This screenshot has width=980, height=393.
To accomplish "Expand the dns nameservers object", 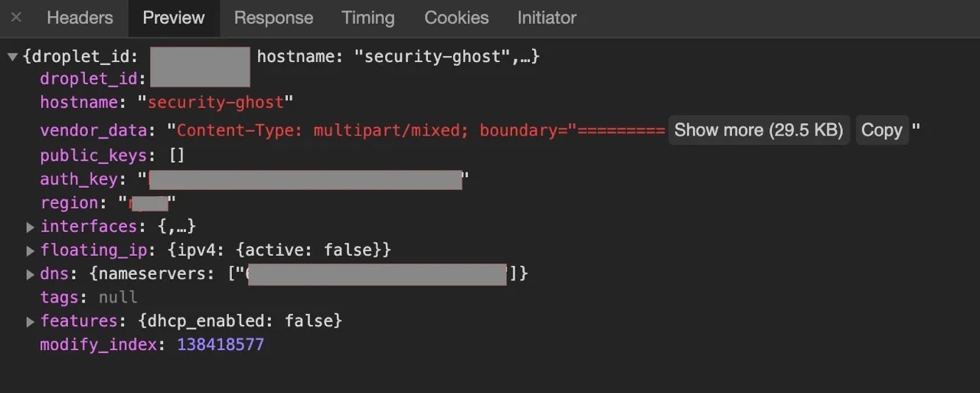I will tap(31, 274).
